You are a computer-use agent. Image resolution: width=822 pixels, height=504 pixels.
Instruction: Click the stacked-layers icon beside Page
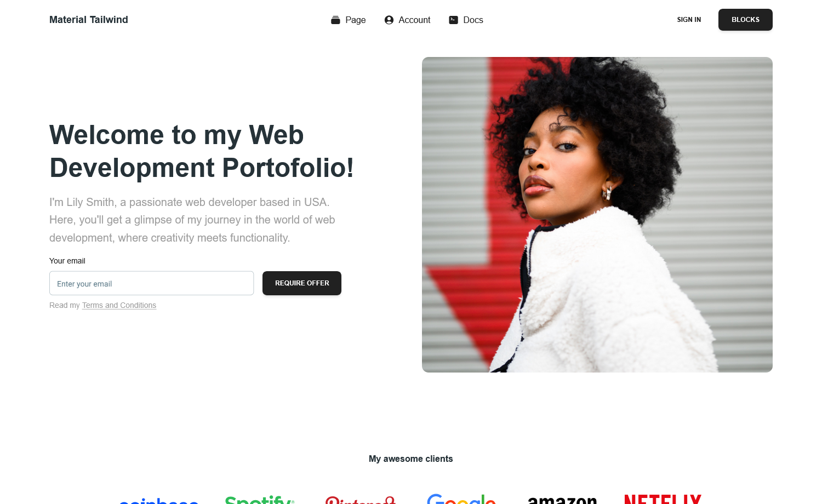click(335, 20)
